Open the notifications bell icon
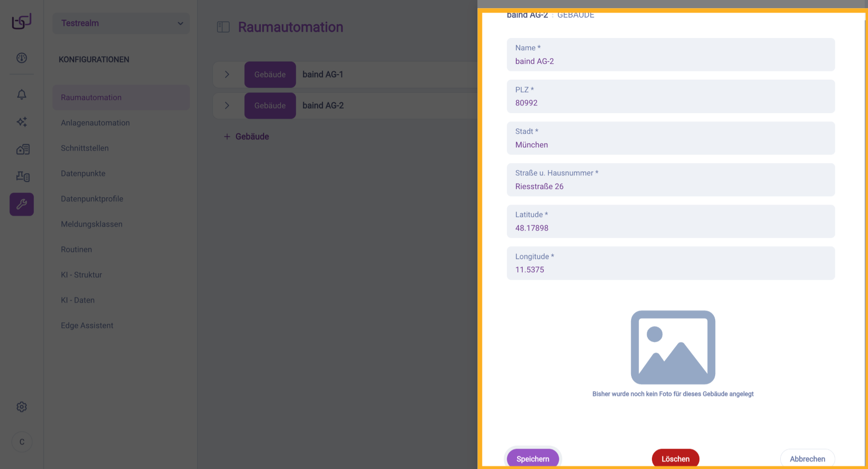The image size is (868, 469). [22, 95]
